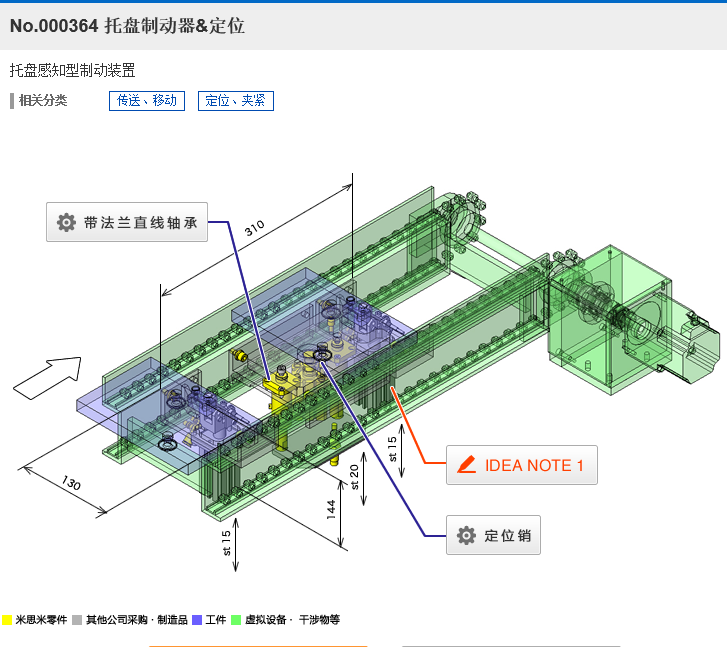Click the subtitle 托盘感知型制动装置
Image resolution: width=727 pixels, height=647 pixels.
(x=72, y=70)
